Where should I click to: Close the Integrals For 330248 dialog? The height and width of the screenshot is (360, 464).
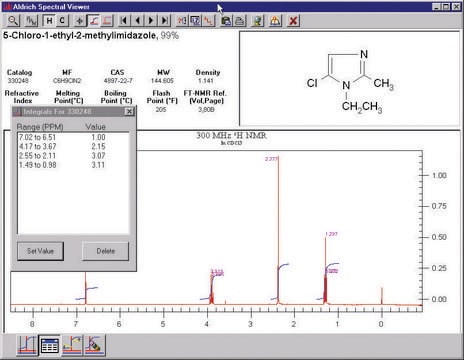click(x=129, y=112)
